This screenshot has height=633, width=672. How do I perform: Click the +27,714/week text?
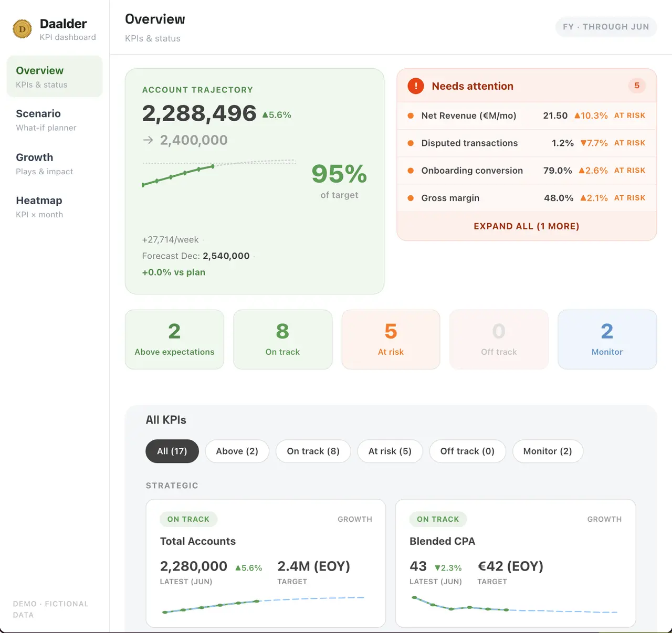170,240
